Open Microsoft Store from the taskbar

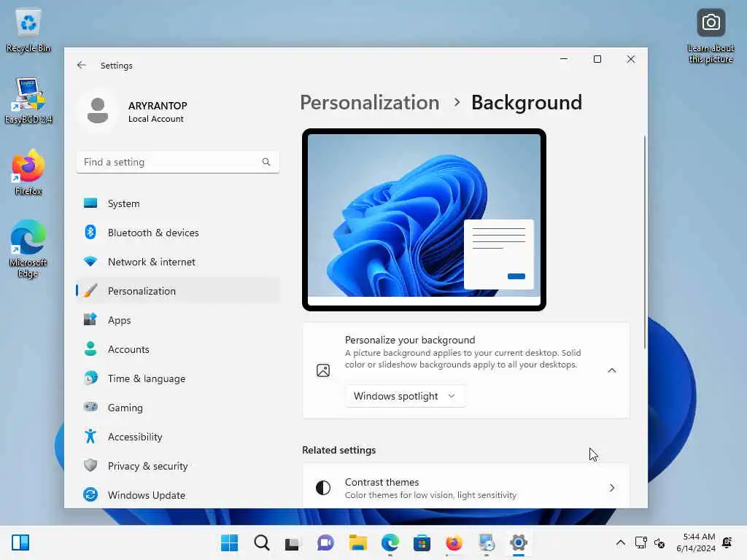pos(422,542)
